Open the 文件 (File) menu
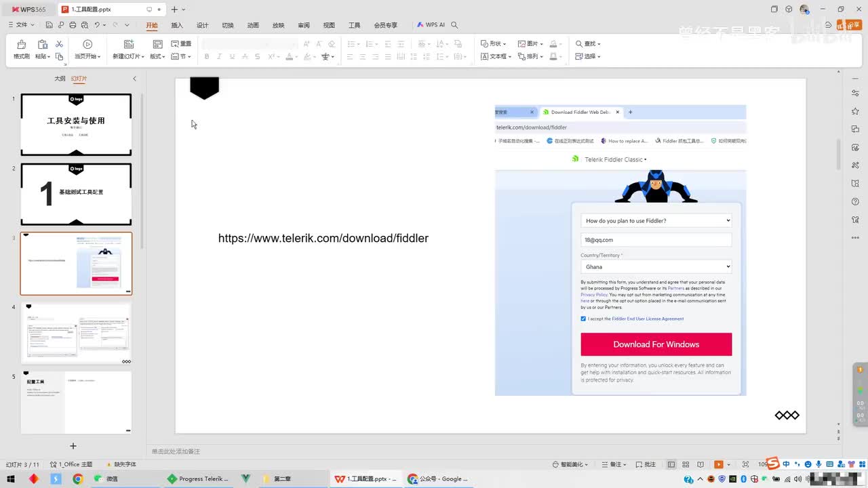The height and width of the screenshot is (488, 868). 21,25
